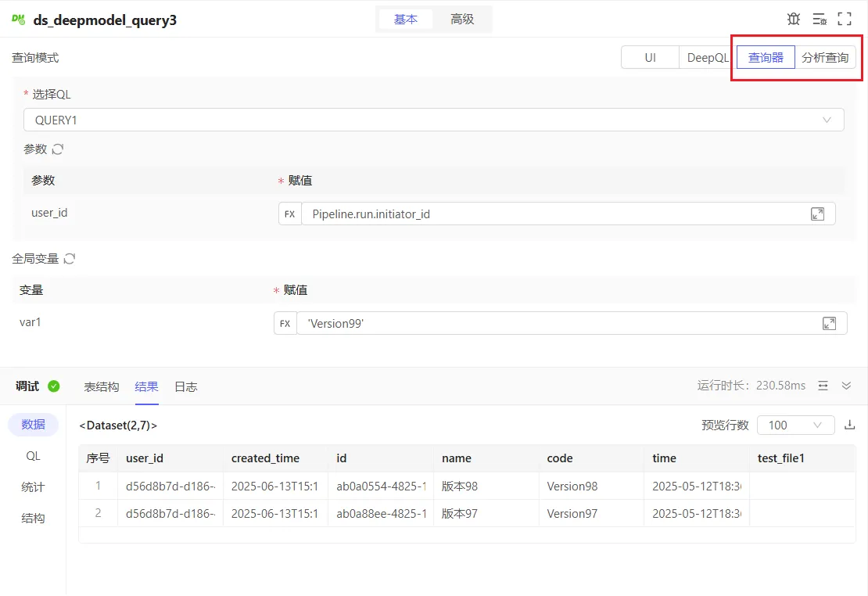868x596 pixels.
Task: Open the 选择QL dropdown showing QUERY1
Action: 433,120
